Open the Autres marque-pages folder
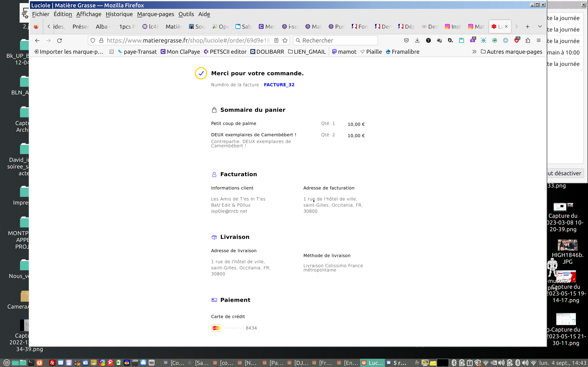This screenshot has width=588, height=367. pyautogui.click(x=511, y=52)
